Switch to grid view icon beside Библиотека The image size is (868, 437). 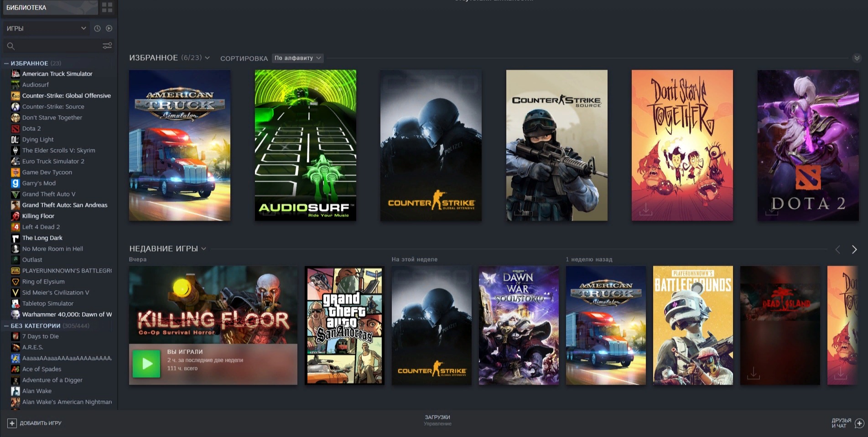107,7
